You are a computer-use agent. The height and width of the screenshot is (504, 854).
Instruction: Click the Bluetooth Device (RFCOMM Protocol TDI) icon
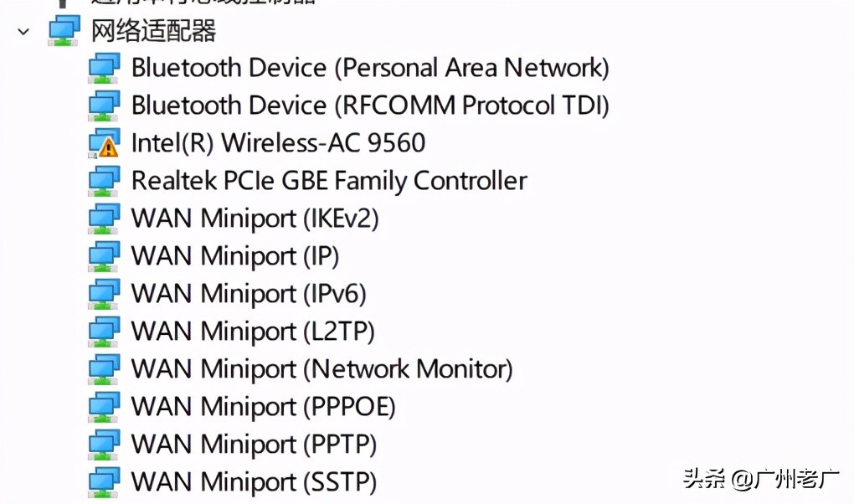[x=104, y=105]
